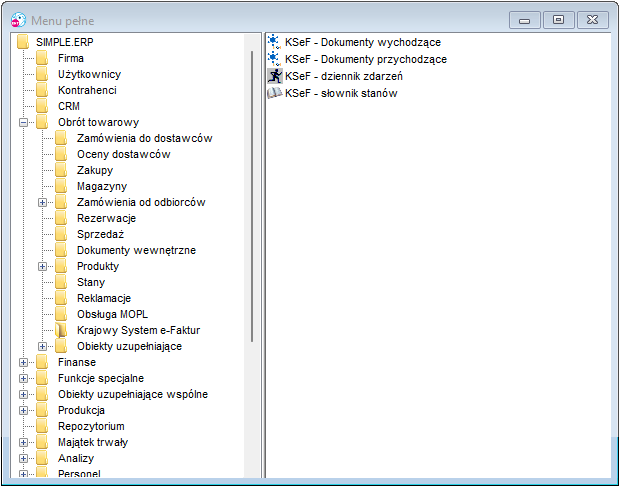Maximize the Menu pełne window
This screenshot has width=620, height=487.
[558, 20]
